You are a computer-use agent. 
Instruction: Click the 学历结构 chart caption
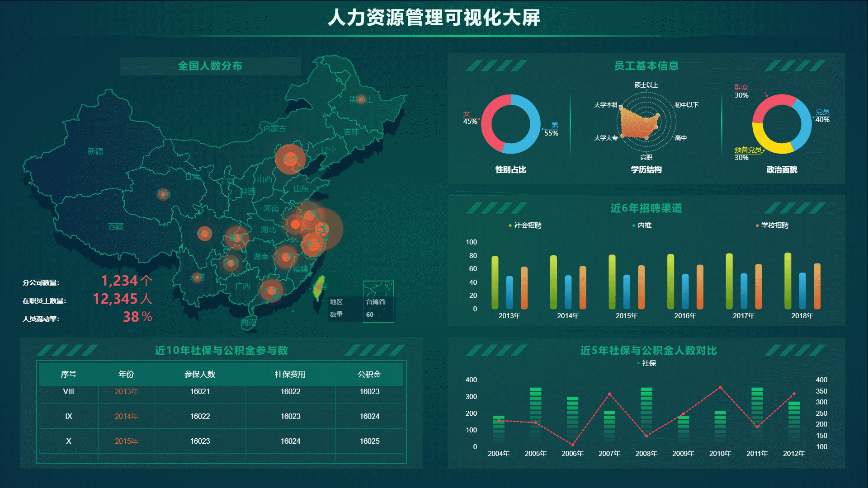point(646,169)
